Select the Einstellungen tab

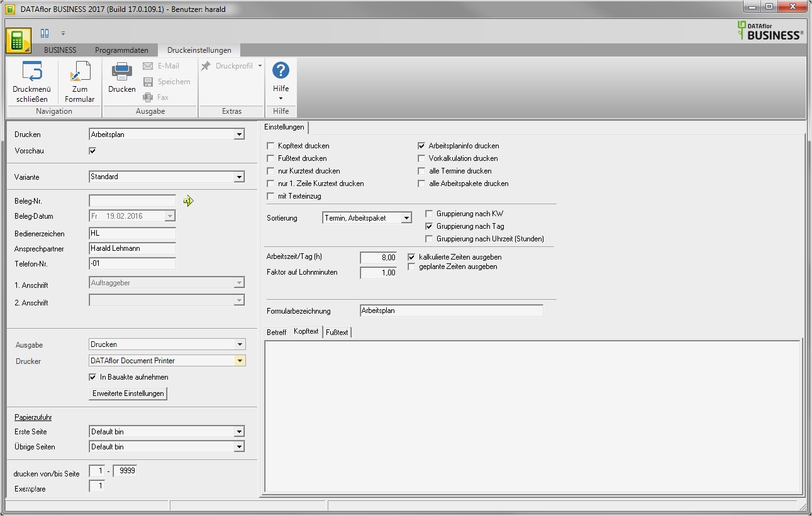(284, 127)
